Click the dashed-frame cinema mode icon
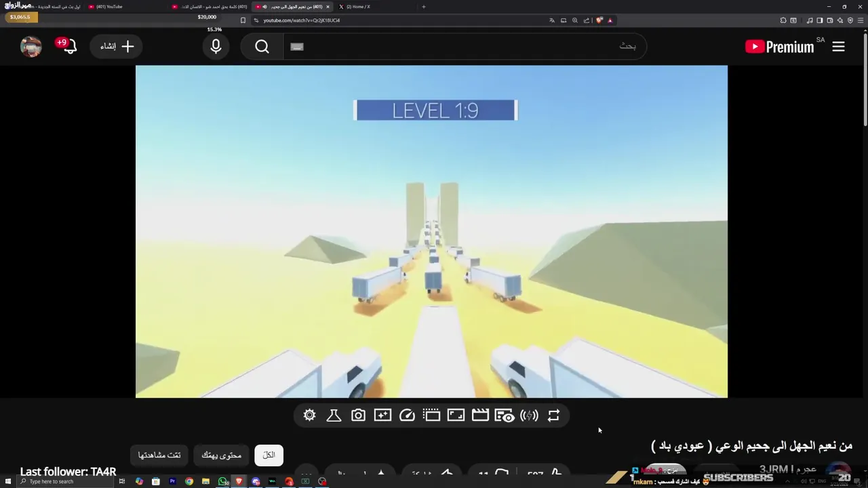The width and height of the screenshot is (868, 488). pos(431,415)
